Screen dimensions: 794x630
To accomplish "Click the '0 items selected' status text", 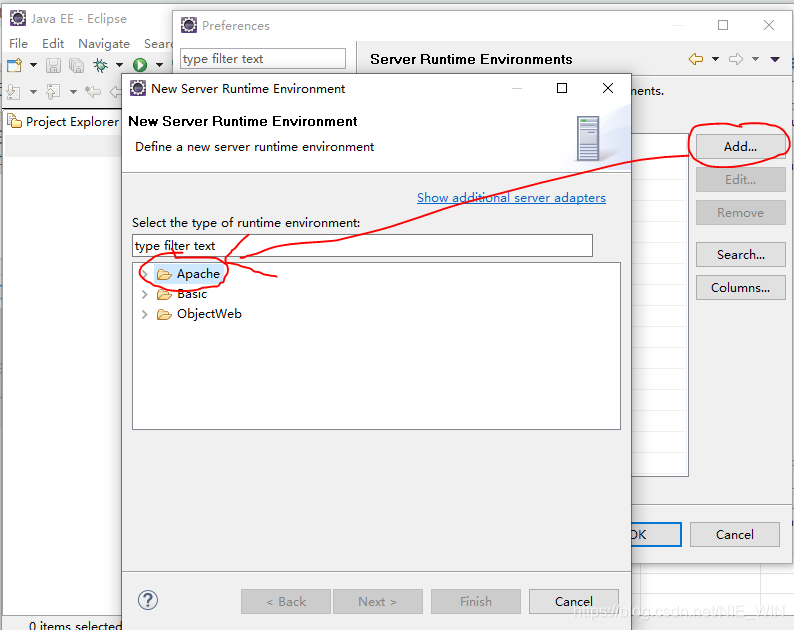I will click(x=75, y=625).
